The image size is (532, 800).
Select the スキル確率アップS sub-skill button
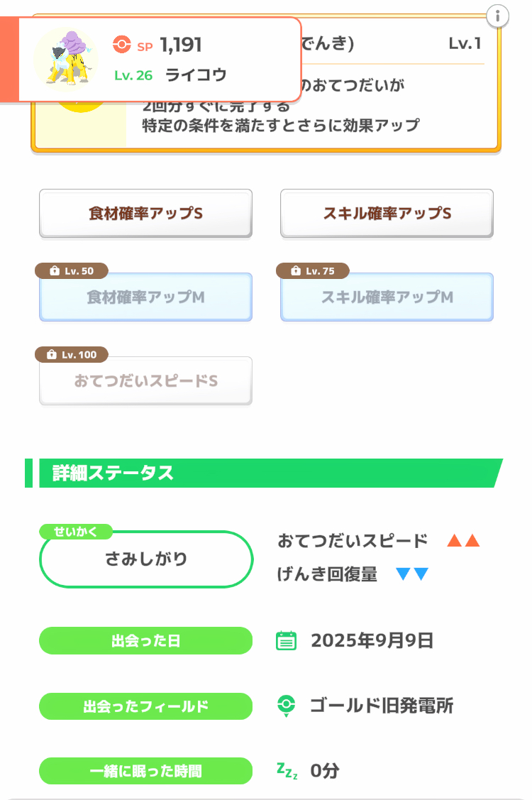(x=387, y=213)
